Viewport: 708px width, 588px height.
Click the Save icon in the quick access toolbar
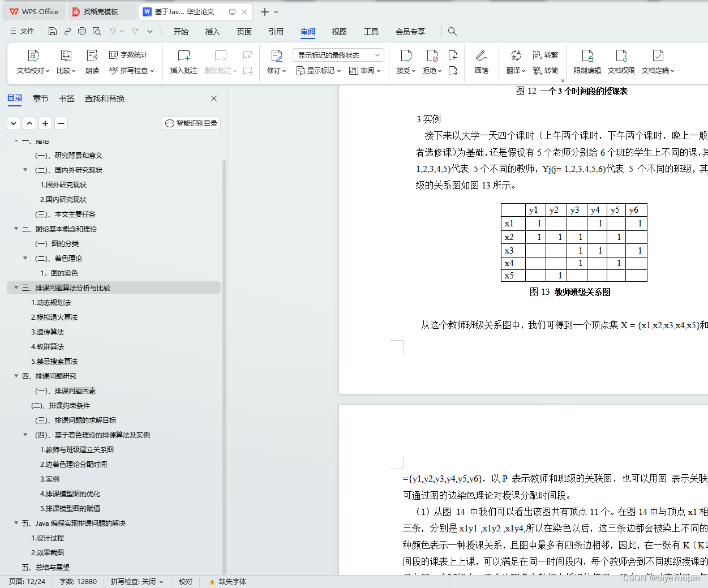click(53, 31)
